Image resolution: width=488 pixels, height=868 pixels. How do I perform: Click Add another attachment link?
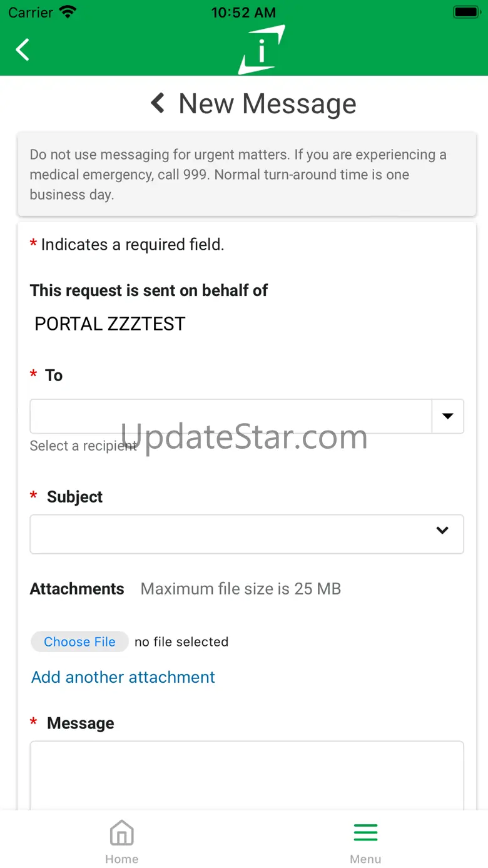click(x=123, y=677)
